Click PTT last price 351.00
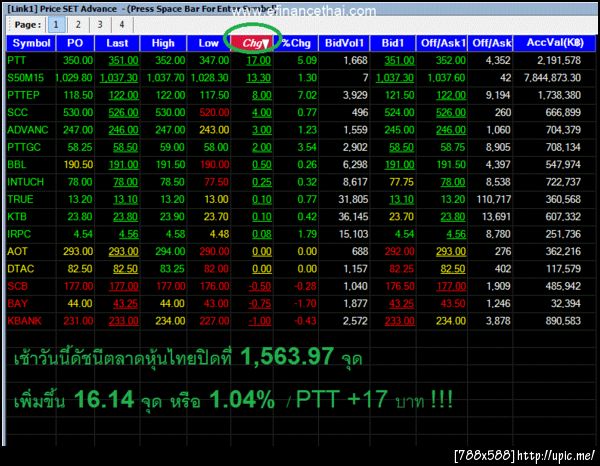600x466 pixels. tap(123, 60)
